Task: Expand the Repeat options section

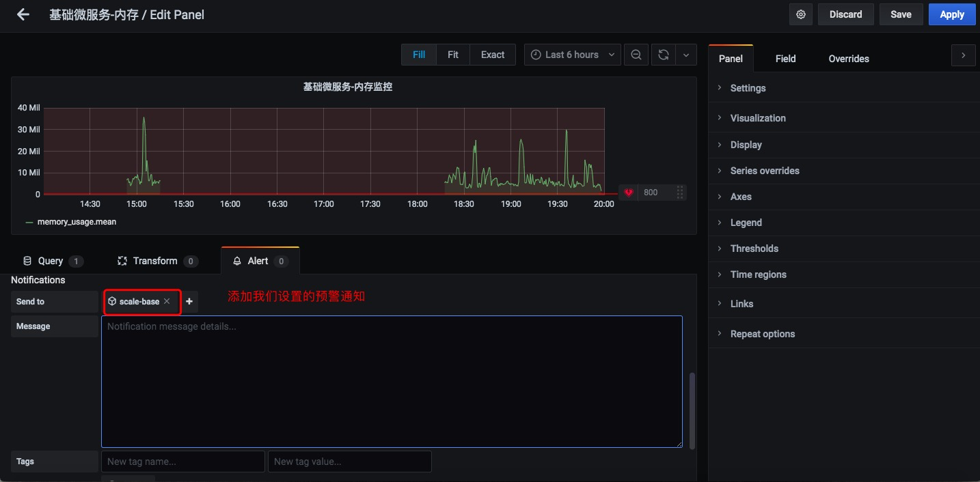Action: point(844,334)
